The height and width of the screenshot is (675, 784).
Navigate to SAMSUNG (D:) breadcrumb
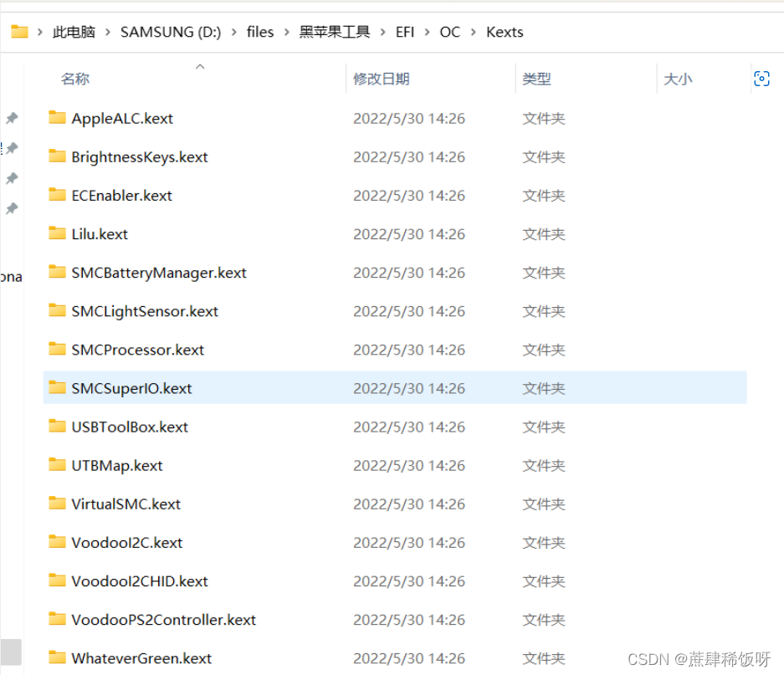(171, 32)
